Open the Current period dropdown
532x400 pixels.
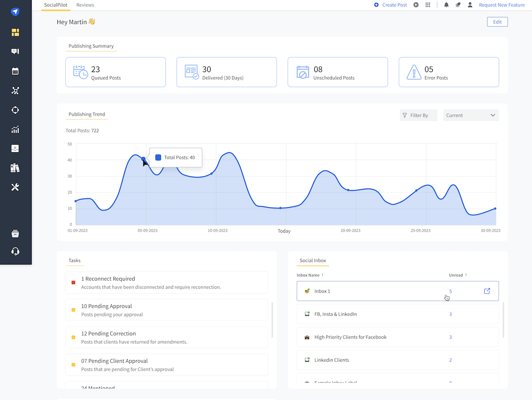click(471, 115)
